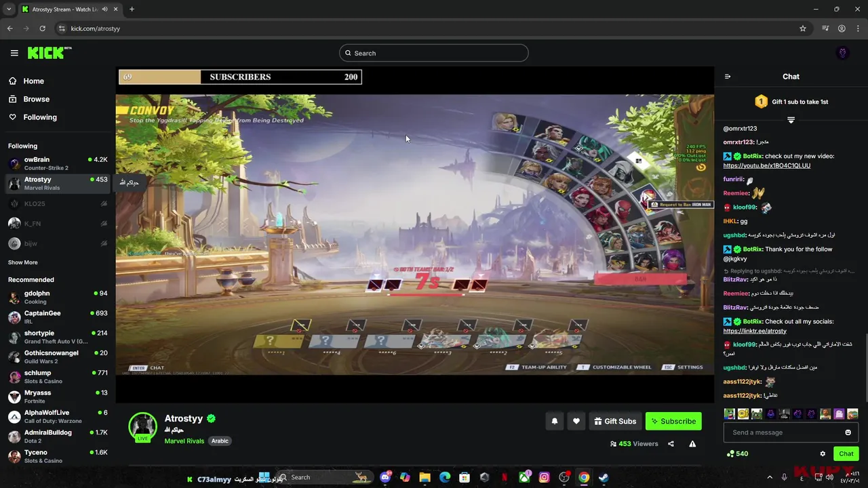The height and width of the screenshot is (488, 868).
Task: Open the offline KLO25 channel
Action: pyautogui.click(x=58, y=203)
